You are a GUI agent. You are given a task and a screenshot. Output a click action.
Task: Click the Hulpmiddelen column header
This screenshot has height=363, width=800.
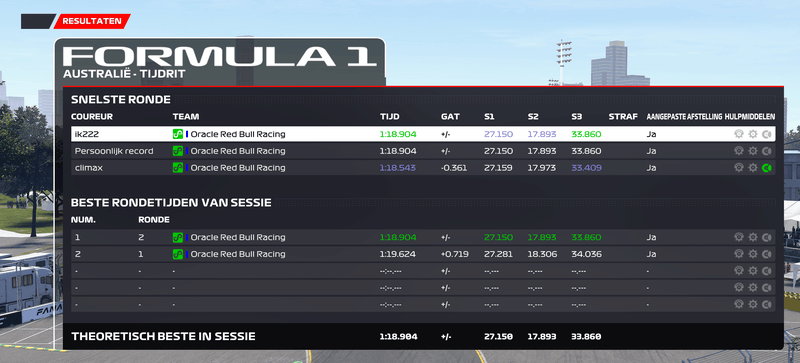click(x=749, y=117)
